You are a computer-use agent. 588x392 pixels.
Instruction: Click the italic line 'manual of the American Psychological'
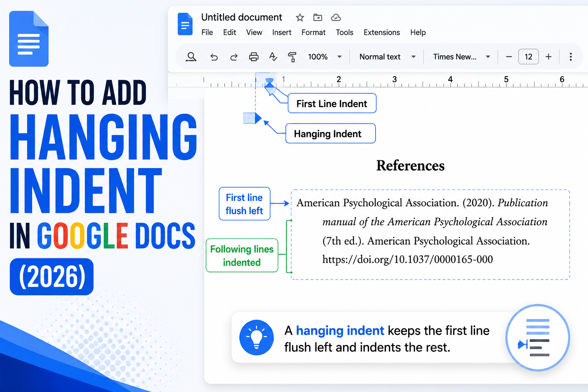(435, 222)
